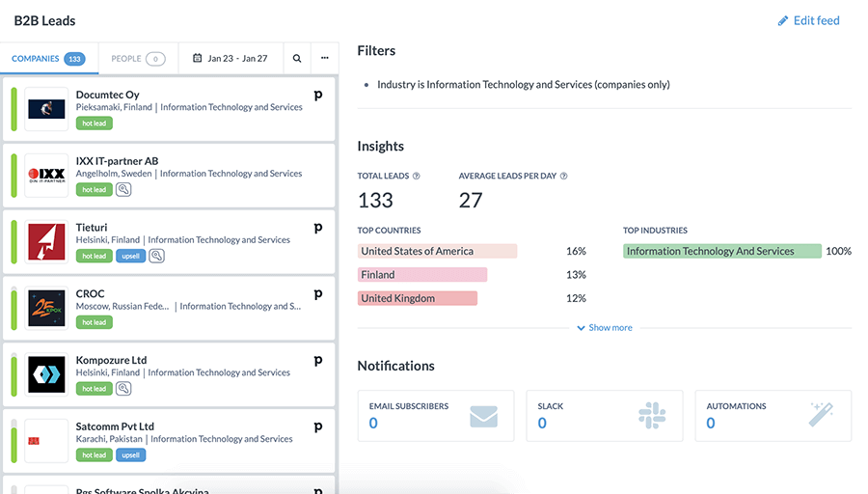This screenshot has width=868, height=494.
Task: Select the Documtec Oy company name
Action: coord(107,95)
